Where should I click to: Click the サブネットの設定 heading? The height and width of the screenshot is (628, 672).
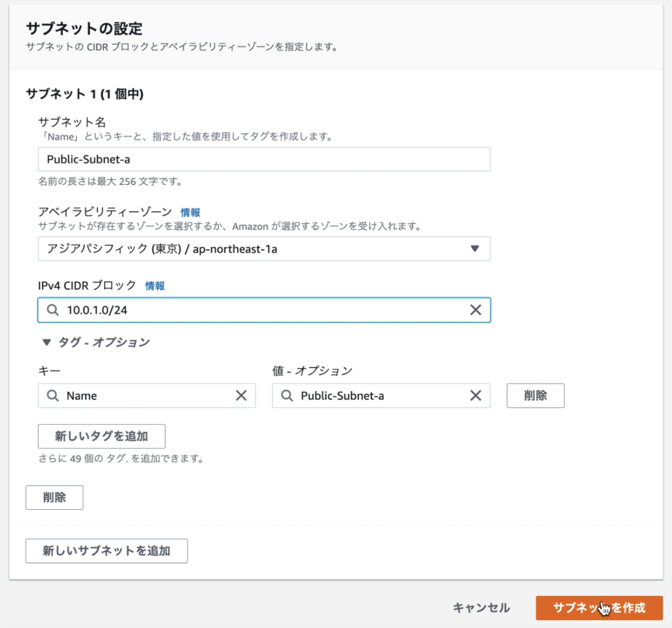coord(84,28)
